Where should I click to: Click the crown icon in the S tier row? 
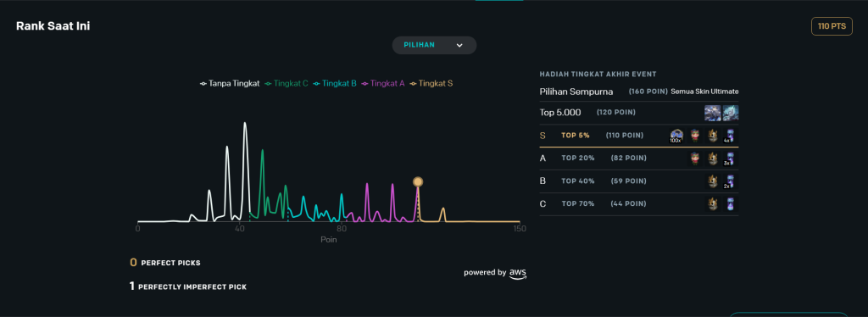(713, 136)
